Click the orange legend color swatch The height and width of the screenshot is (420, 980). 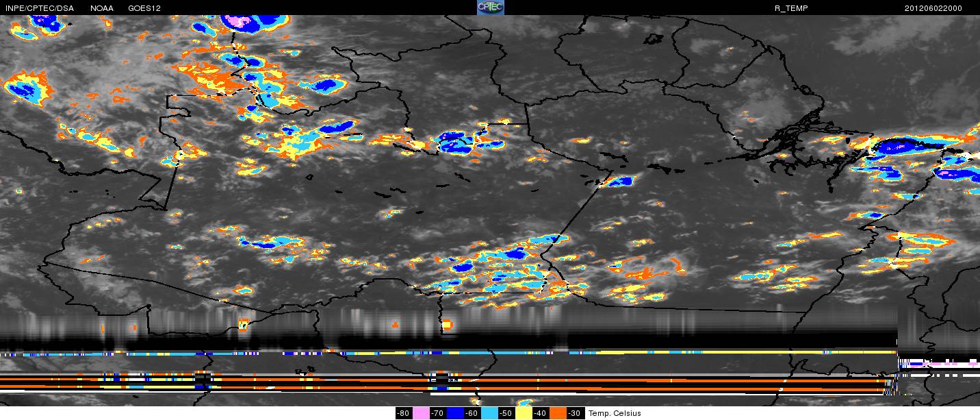pyautogui.click(x=558, y=413)
